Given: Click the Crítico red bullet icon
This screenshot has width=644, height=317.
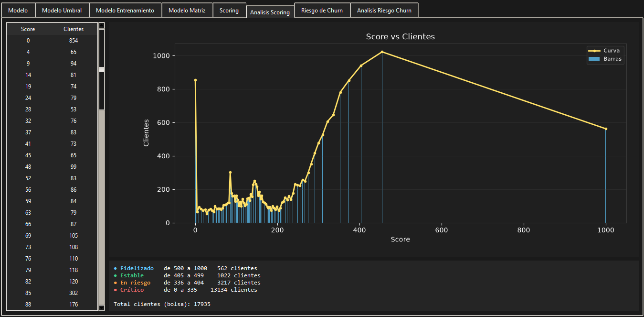Looking at the screenshot, I should [x=116, y=290].
